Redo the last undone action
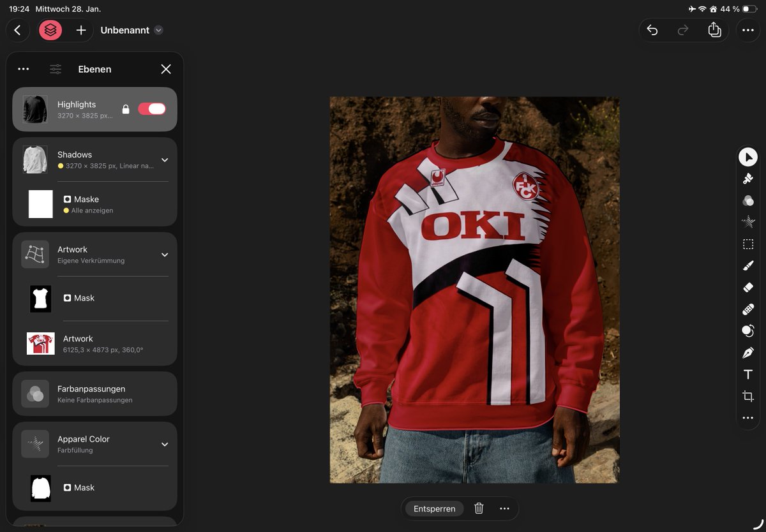The image size is (766, 532). point(683,30)
